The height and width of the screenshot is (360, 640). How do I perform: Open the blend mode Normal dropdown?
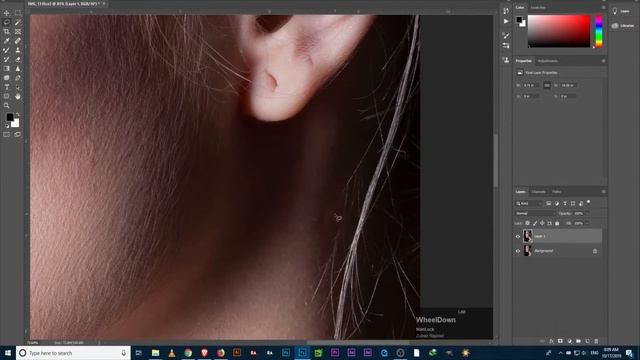(536, 213)
